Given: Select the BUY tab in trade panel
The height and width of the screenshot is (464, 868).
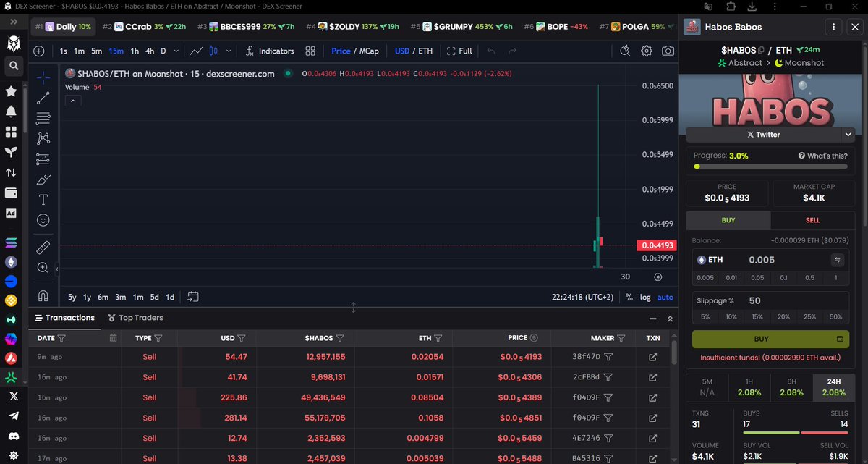Looking at the screenshot, I should coord(728,220).
